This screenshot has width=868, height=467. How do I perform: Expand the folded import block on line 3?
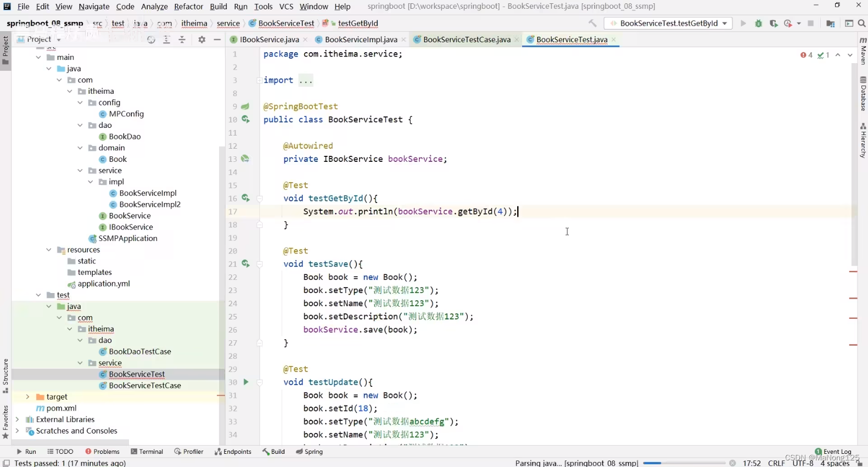click(x=260, y=80)
